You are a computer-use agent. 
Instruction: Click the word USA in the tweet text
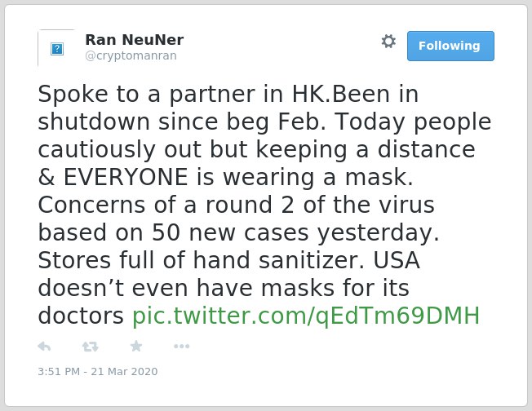click(x=397, y=260)
